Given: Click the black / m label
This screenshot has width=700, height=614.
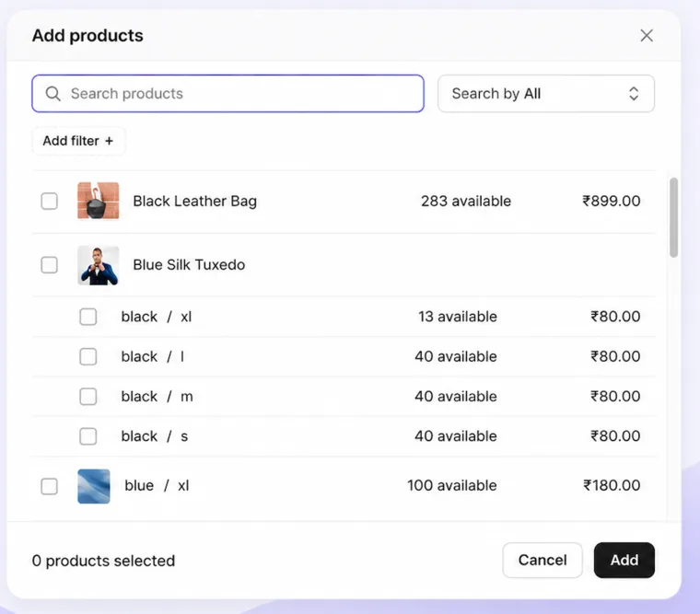Looking at the screenshot, I should pyautogui.click(x=157, y=396).
